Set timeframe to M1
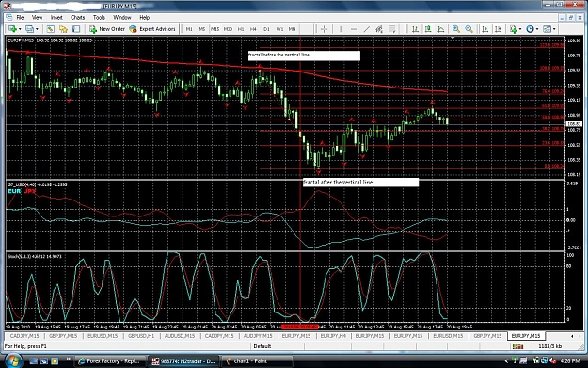The width and height of the screenshot is (588, 368). coord(189,29)
